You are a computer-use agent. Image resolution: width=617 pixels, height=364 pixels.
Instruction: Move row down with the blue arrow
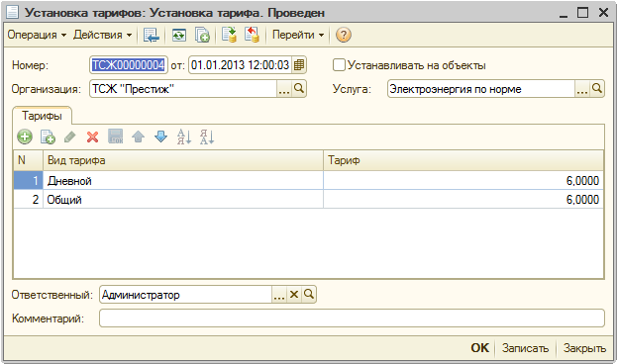(x=161, y=137)
